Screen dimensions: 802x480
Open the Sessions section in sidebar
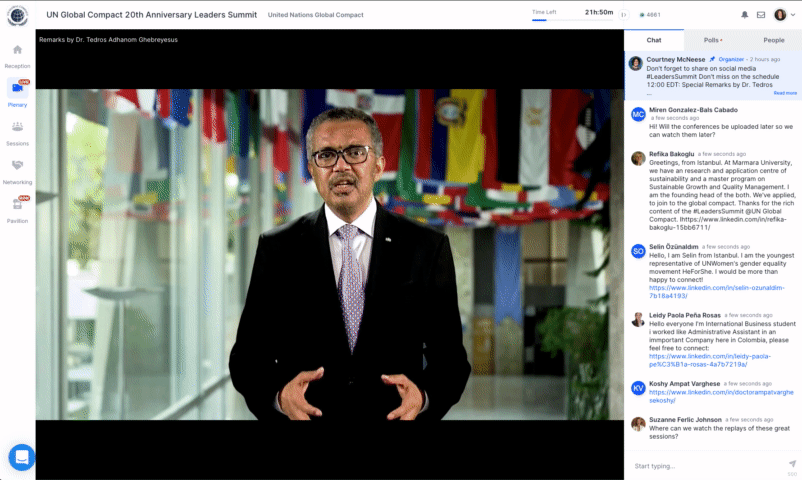tap(17, 131)
